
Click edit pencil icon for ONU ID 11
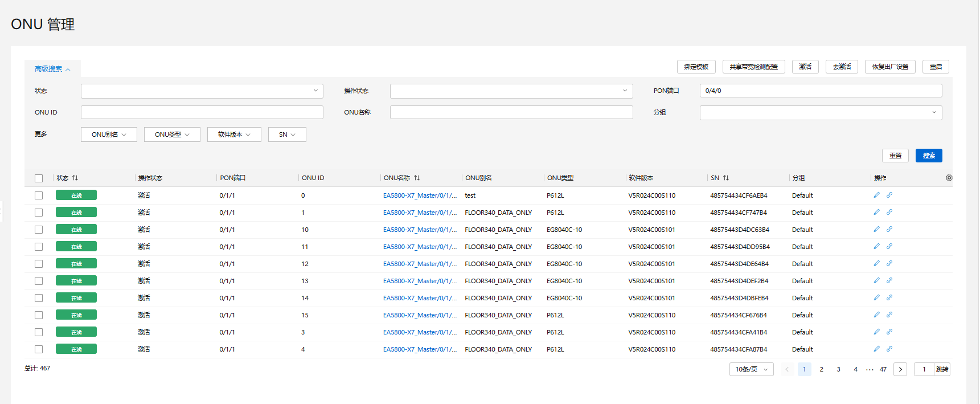876,246
